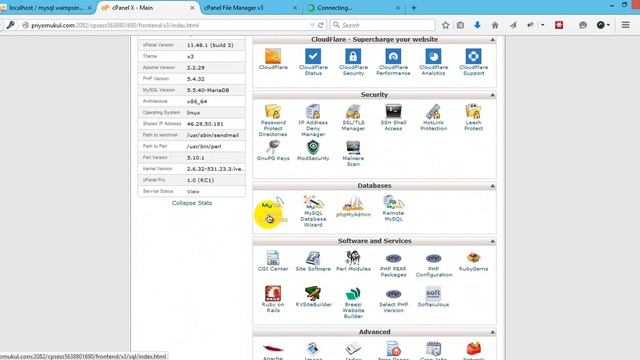Open SSH Shell Access
The image size is (640, 360).
tap(393, 118)
